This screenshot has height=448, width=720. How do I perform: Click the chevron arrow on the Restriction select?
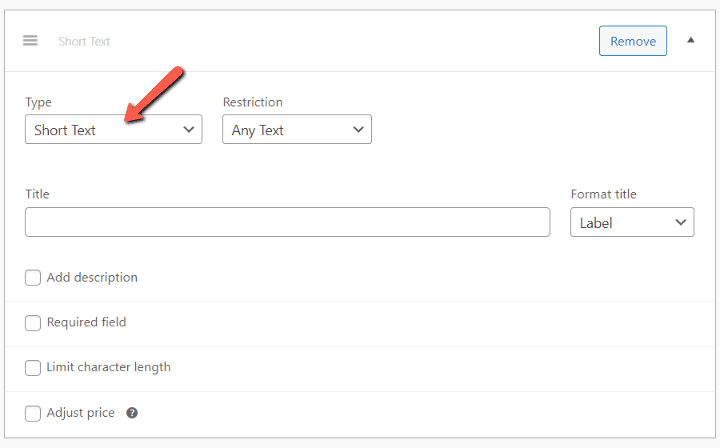point(358,130)
